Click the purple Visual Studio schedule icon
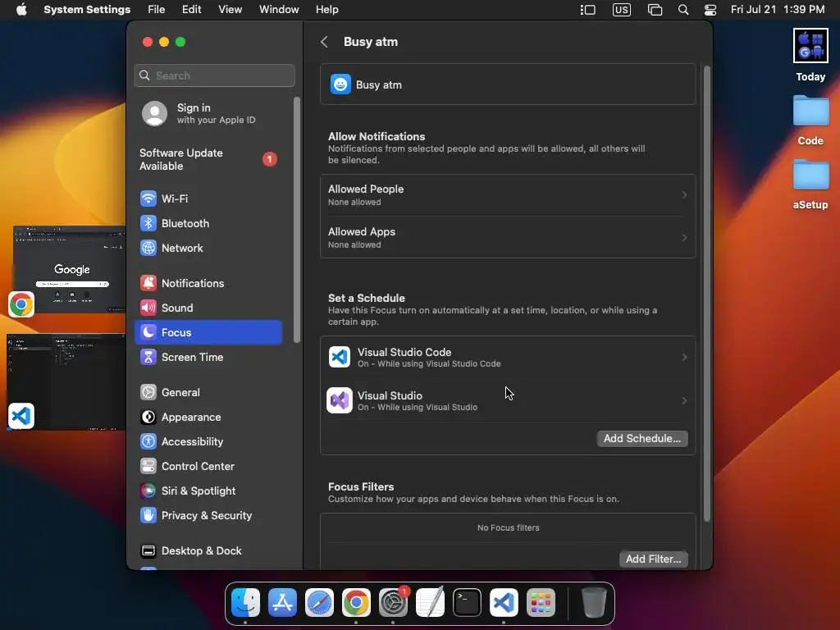 (x=340, y=400)
